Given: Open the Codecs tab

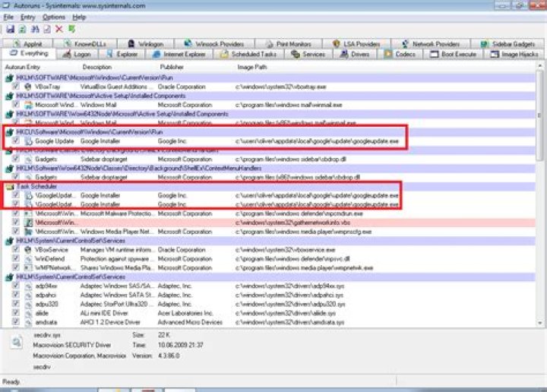Looking at the screenshot, I should [400, 55].
